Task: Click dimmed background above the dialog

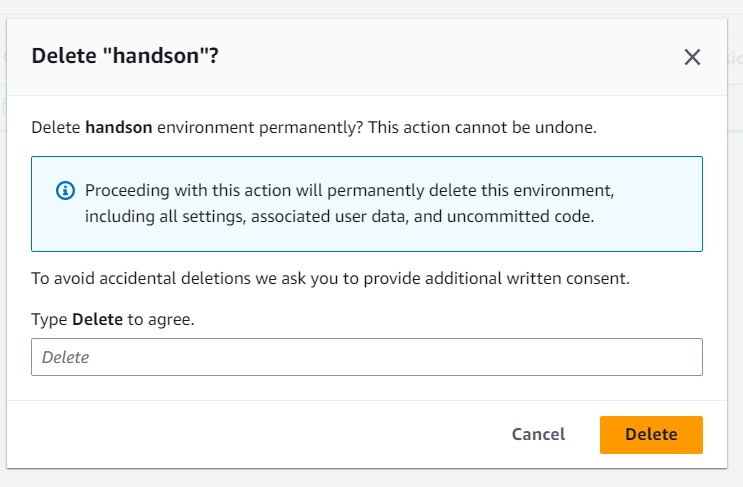Action: click(x=370, y=8)
